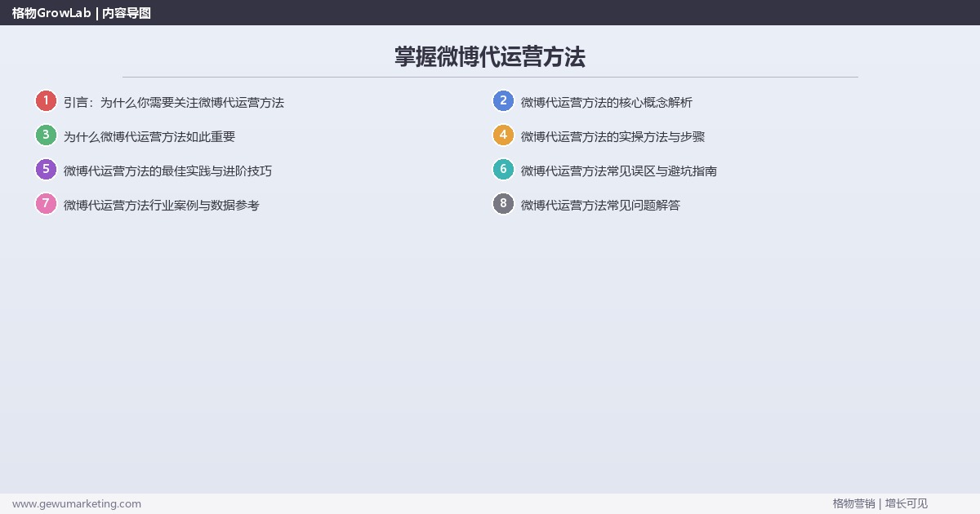Open section 微博代运营方法的核心概念解析
The height and width of the screenshot is (514, 980).
click(607, 103)
